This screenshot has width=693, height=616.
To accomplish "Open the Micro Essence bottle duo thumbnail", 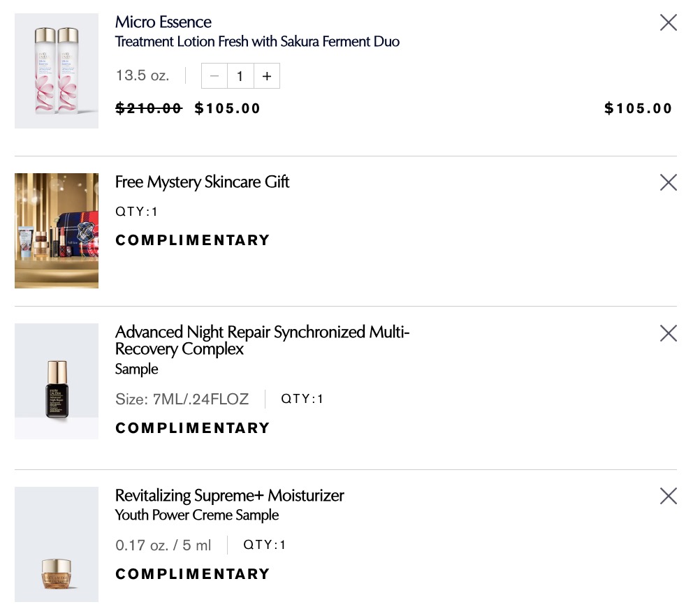I will click(x=57, y=71).
